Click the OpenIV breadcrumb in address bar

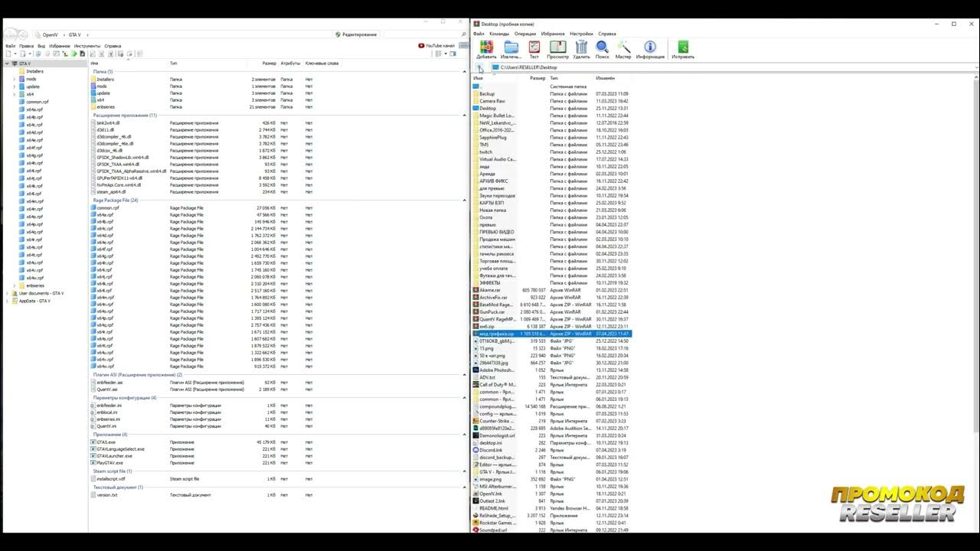pos(50,35)
